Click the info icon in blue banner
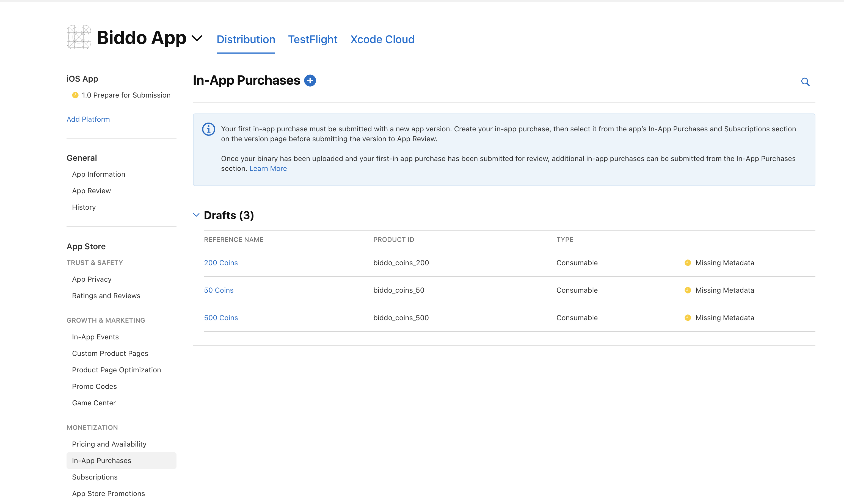Image resolution: width=844 pixels, height=504 pixels. point(208,129)
